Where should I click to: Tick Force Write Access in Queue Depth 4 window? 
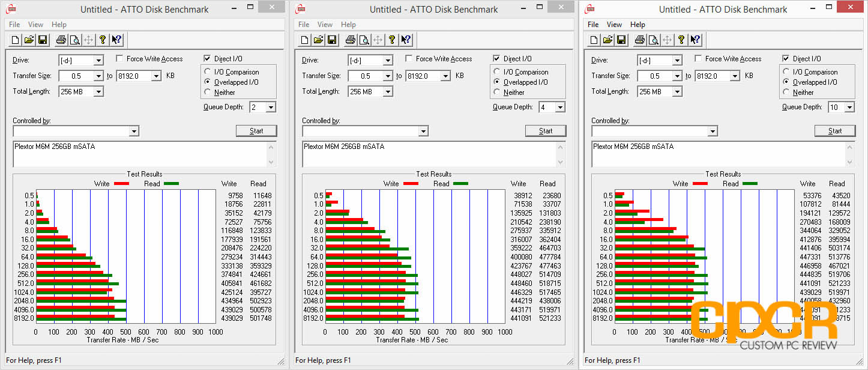409,59
